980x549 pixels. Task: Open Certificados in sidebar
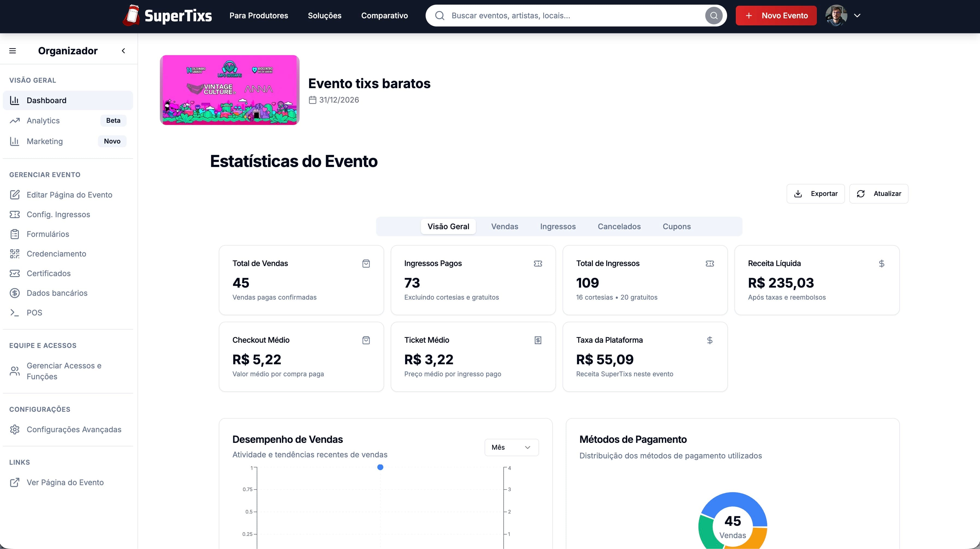[68, 273]
